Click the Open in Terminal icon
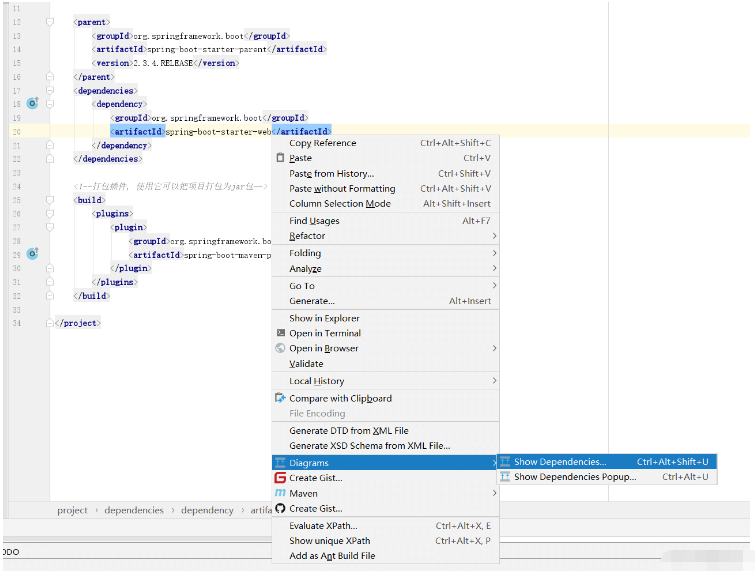This screenshot has height=571, width=756. click(281, 333)
